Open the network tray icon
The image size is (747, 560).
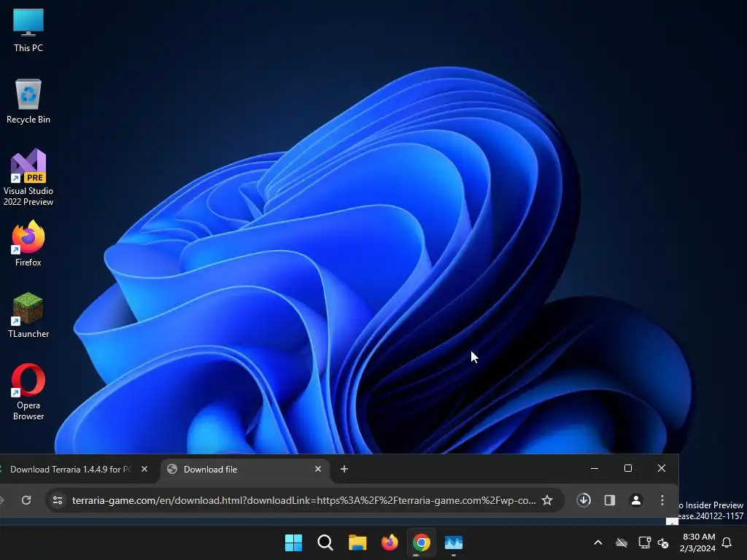click(644, 542)
